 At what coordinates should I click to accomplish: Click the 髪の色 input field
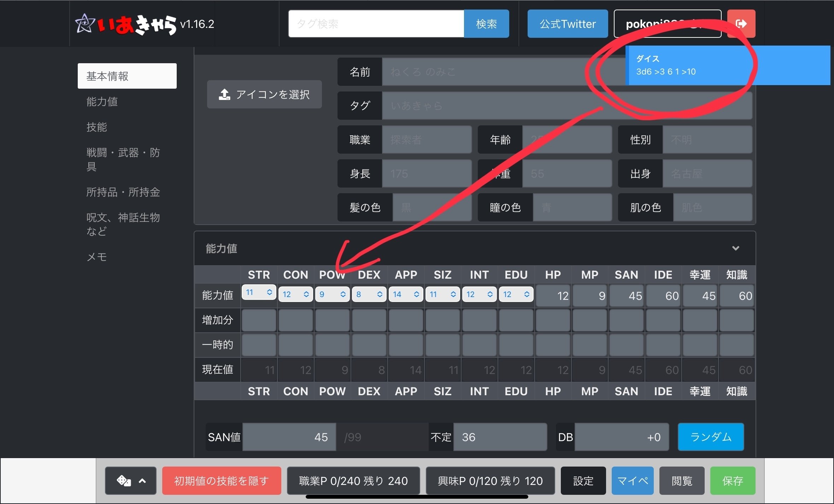[x=432, y=207]
